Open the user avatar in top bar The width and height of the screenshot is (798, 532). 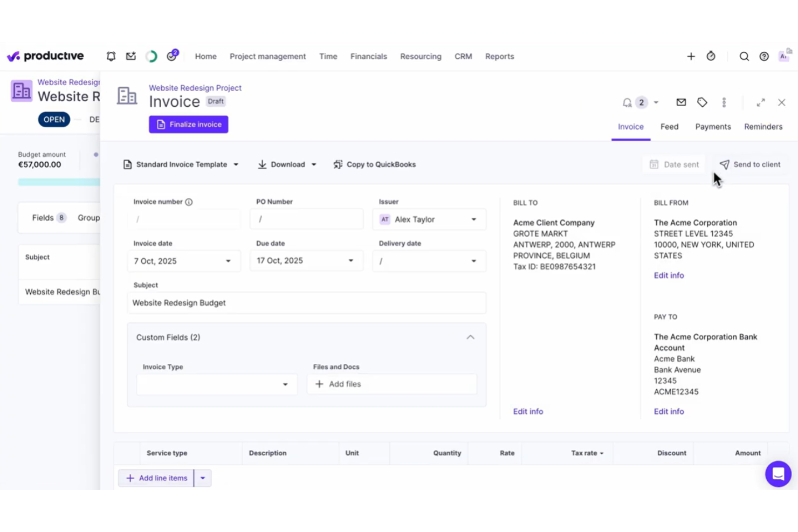tap(784, 56)
